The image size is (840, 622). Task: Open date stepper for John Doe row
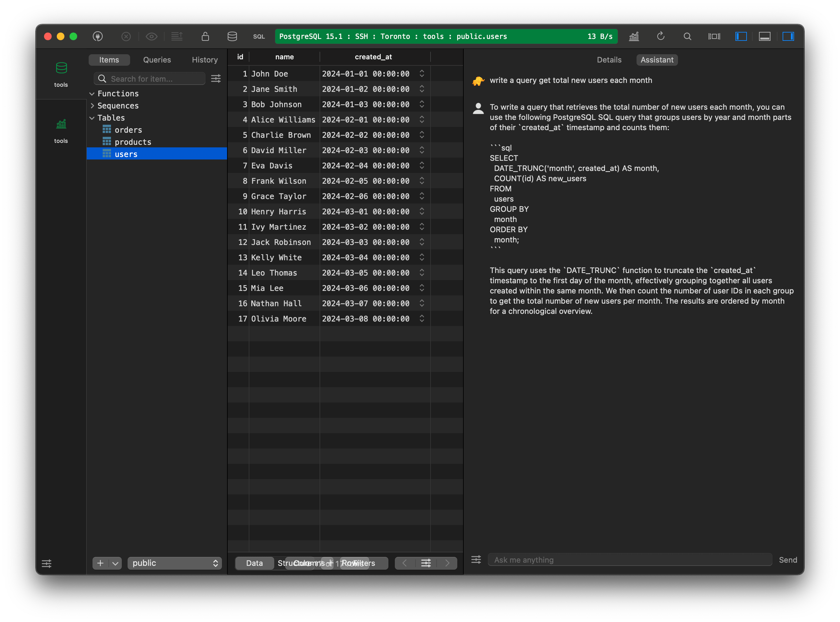[422, 74]
